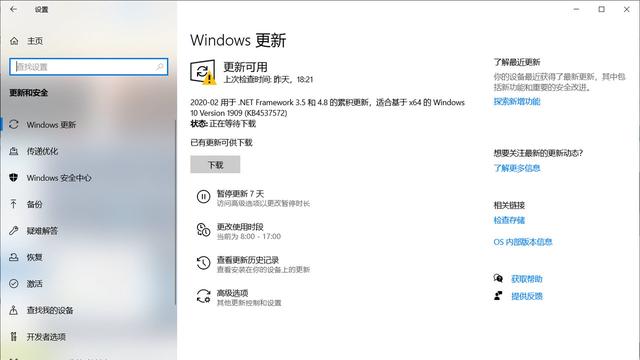Click the clock icon for 更改使用时段

pos(203,230)
